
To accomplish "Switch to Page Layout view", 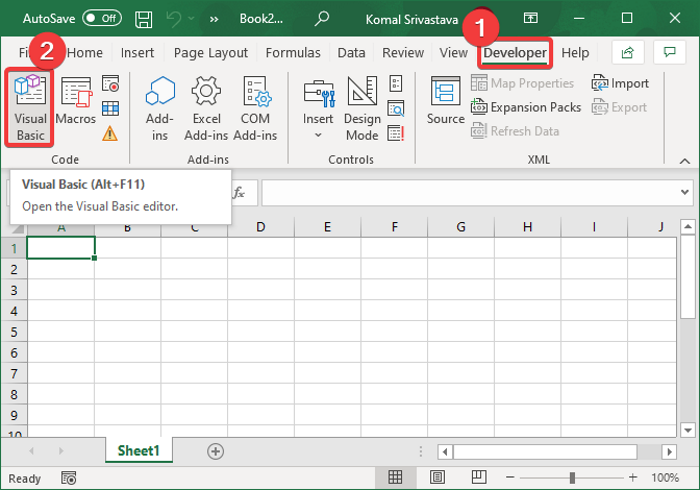I will coord(437,478).
